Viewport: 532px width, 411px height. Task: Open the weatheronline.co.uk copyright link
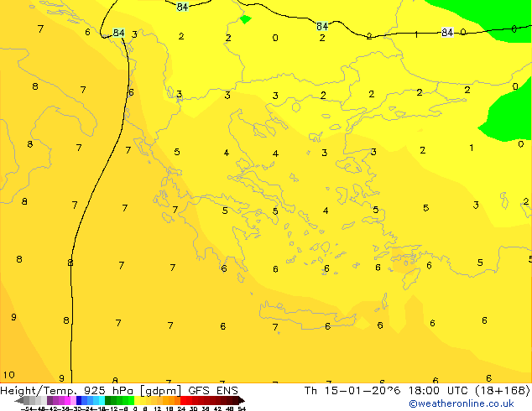461,403
